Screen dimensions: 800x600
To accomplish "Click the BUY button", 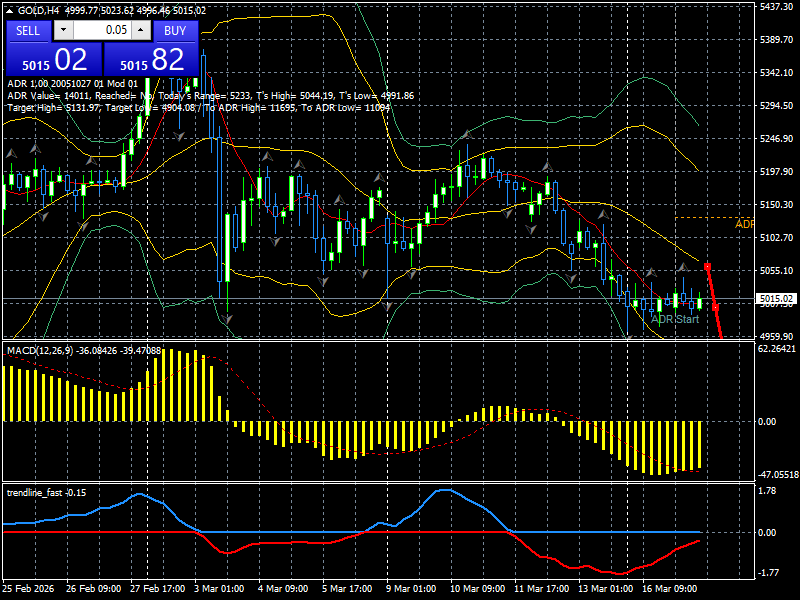I will point(175,31).
